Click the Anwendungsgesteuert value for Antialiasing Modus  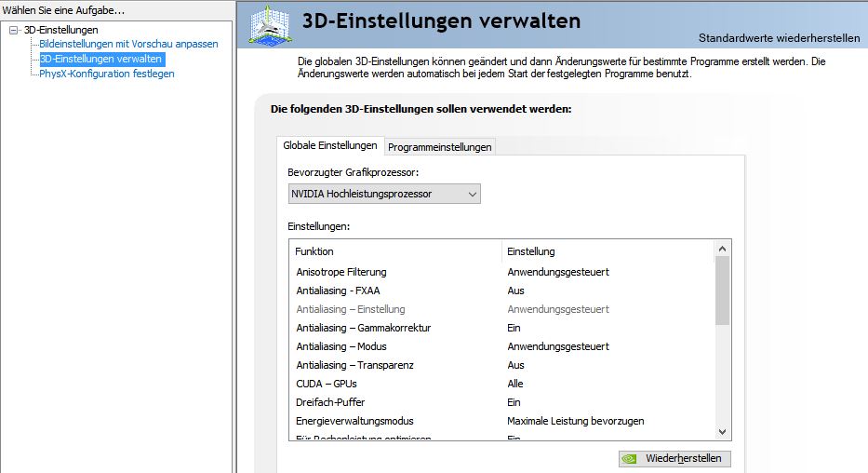[558, 346]
